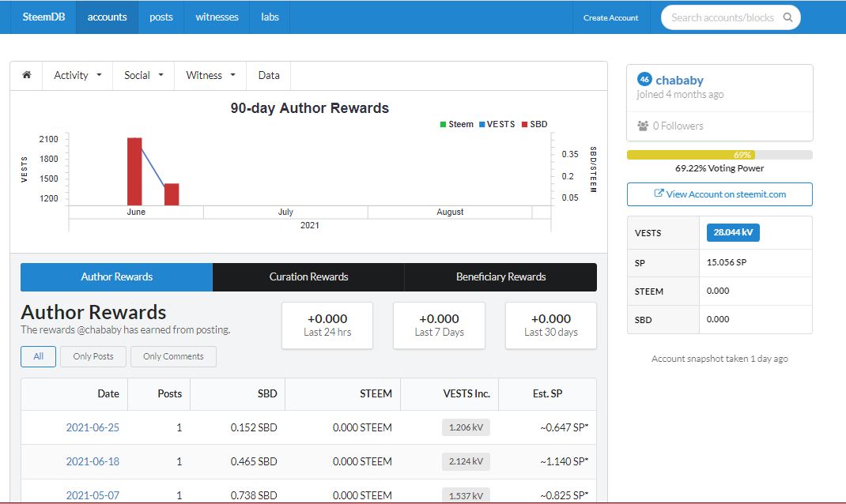Select the Only Comments filter
This screenshot has width=846, height=504.
(173, 356)
